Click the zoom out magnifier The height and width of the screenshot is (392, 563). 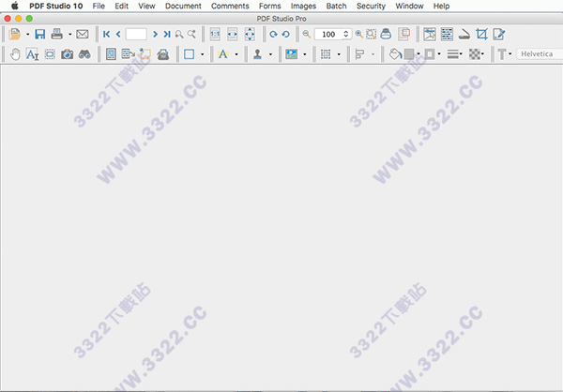[307, 34]
